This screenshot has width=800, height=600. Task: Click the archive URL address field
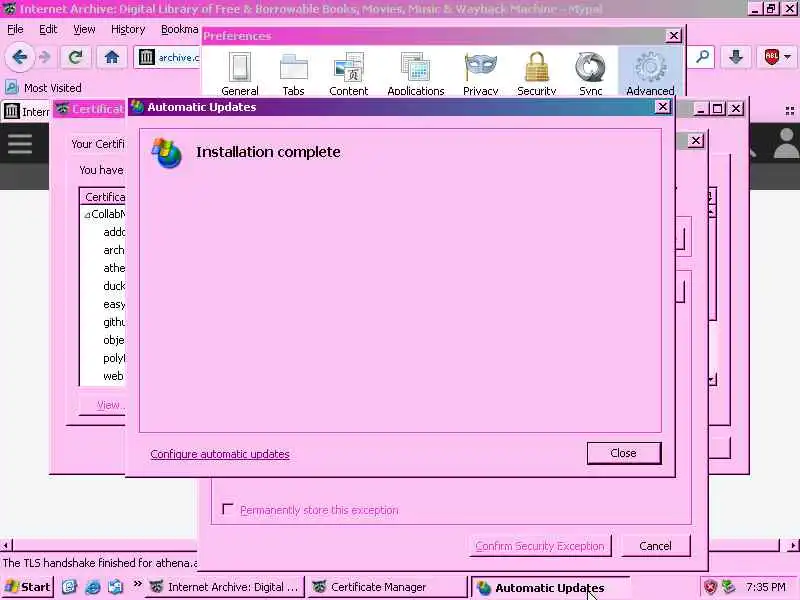pos(178,58)
